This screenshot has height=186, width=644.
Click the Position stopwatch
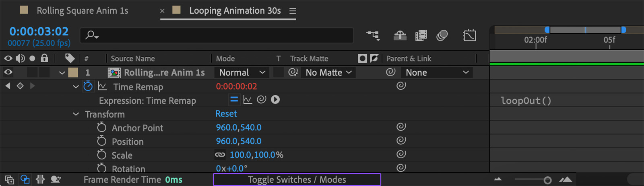[102, 141]
